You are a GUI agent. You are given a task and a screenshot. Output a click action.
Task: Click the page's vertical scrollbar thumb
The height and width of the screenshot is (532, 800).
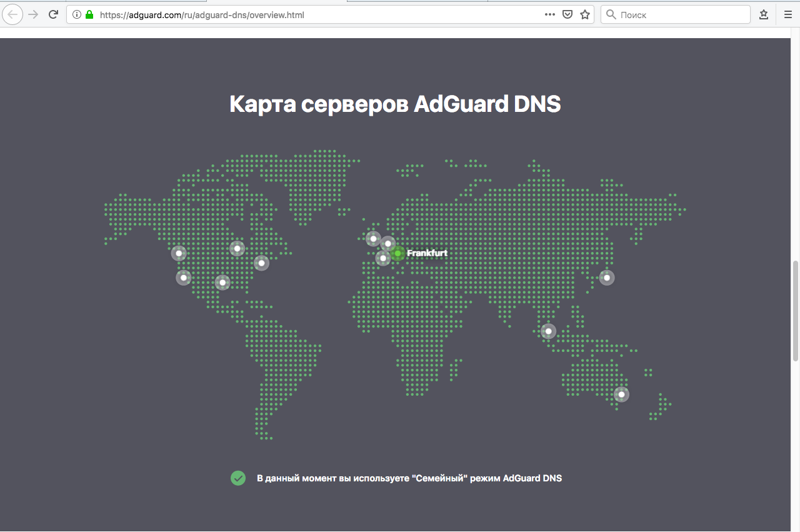point(796,311)
